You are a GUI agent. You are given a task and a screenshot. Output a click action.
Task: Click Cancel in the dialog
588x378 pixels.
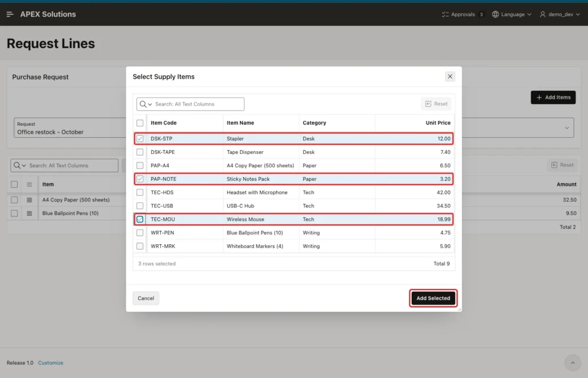(146, 298)
